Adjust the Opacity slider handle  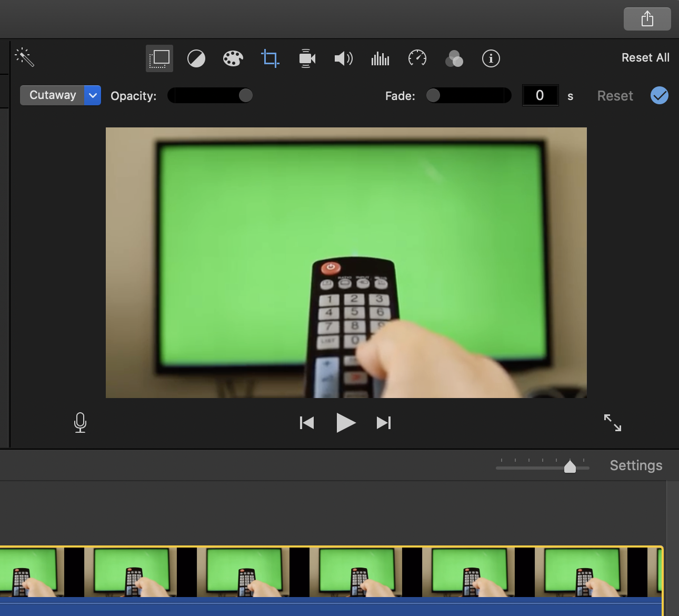click(x=245, y=95)
